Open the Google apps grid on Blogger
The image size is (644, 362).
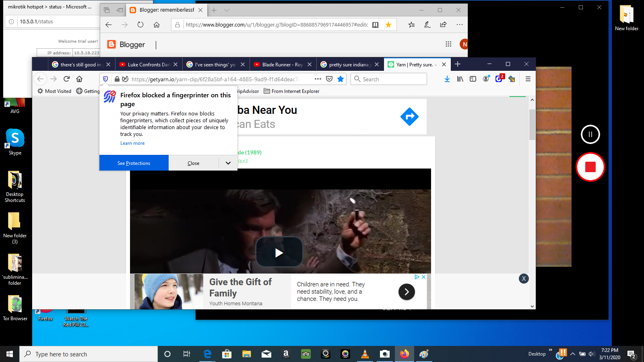point(448,44)
